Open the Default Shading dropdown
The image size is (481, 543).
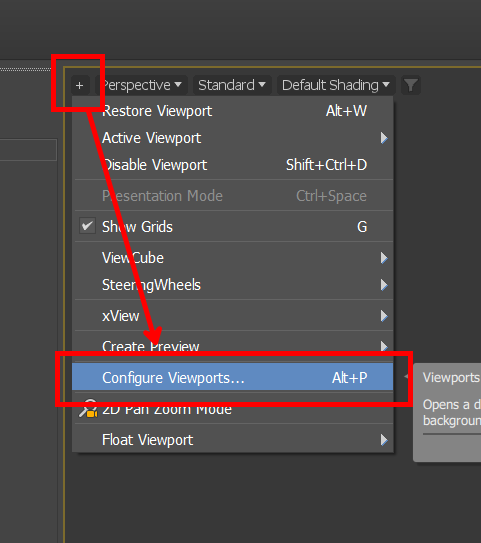pos(336,85)
